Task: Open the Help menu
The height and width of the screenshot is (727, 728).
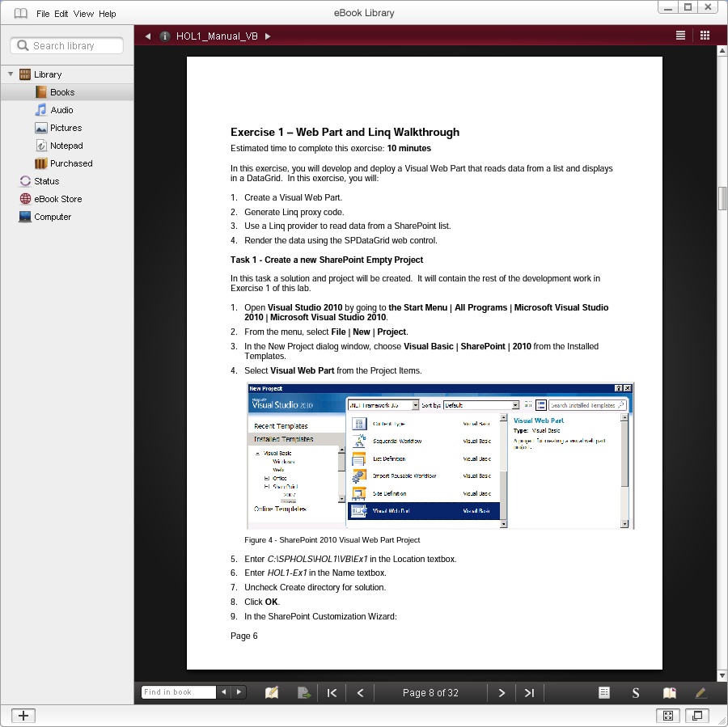Action: point(108,14)
